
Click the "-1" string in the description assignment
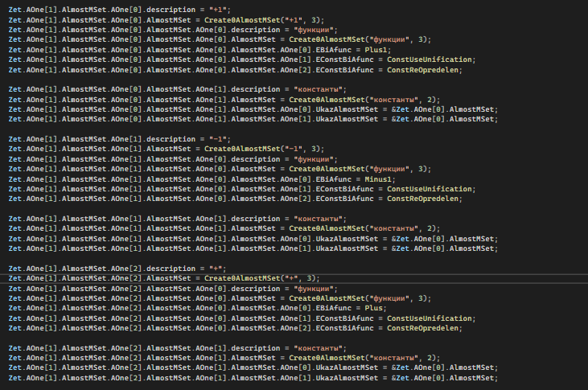point(218,139)
